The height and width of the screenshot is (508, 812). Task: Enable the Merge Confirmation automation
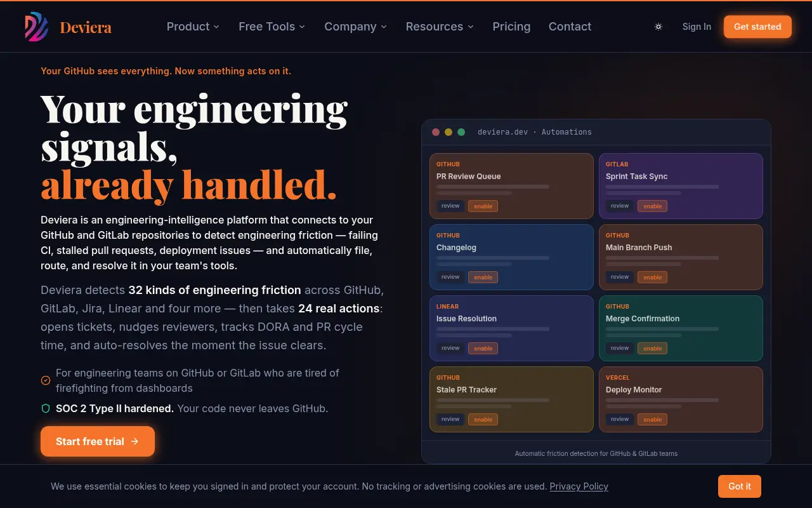pyautogui.click(x=652, y=348)
